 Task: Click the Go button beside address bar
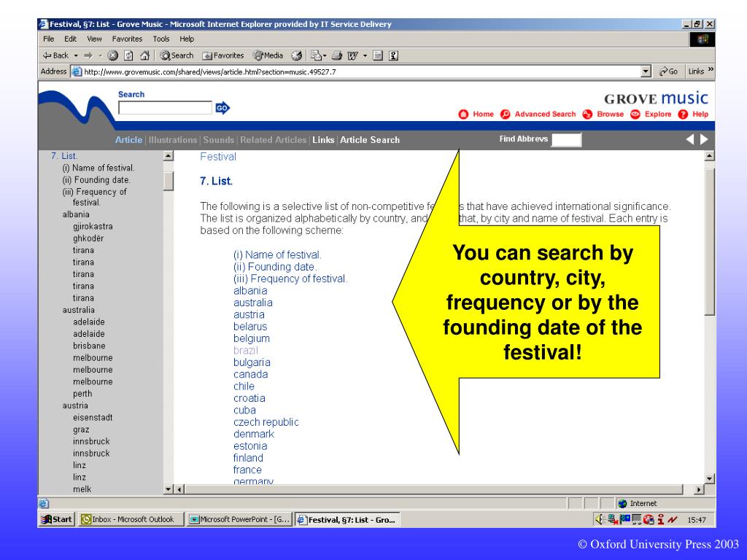[668, 71]
